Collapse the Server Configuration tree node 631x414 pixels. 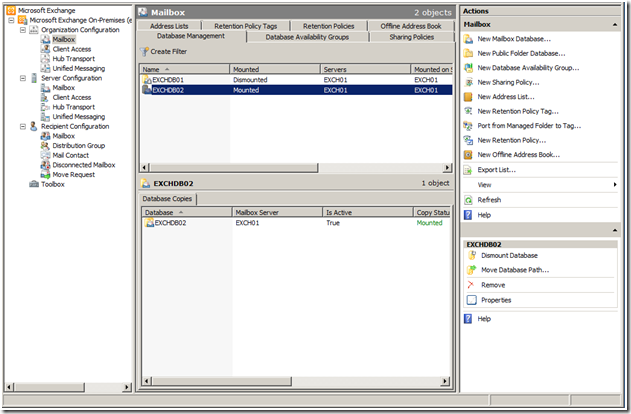24,78
